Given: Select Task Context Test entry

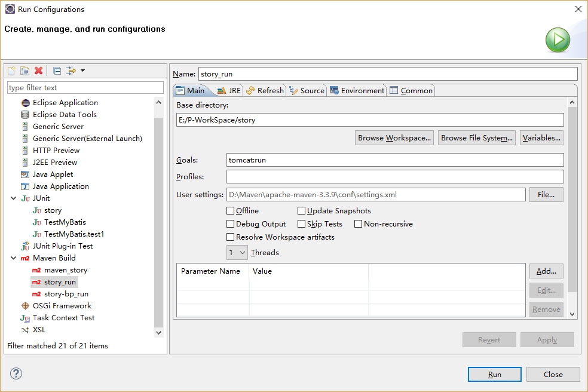Looking at the screenshot, I should tap(63, 318).
